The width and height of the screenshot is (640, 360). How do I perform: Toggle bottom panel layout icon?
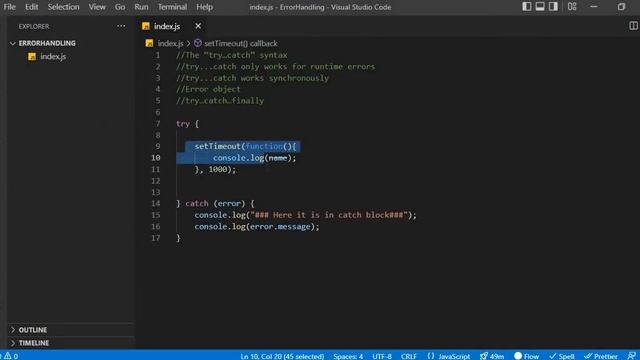coord(540,7)
